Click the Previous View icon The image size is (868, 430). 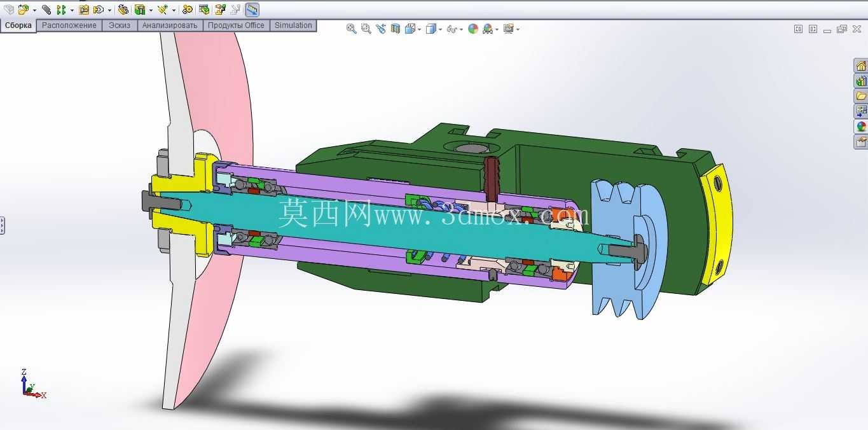381,29
